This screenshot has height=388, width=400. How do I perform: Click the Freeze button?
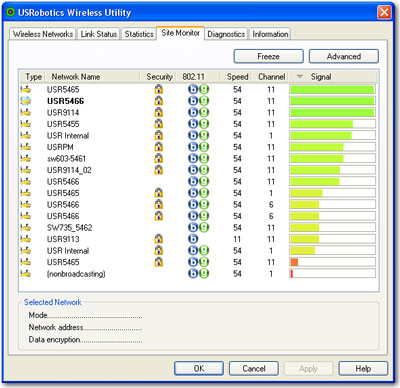[269, 56]
